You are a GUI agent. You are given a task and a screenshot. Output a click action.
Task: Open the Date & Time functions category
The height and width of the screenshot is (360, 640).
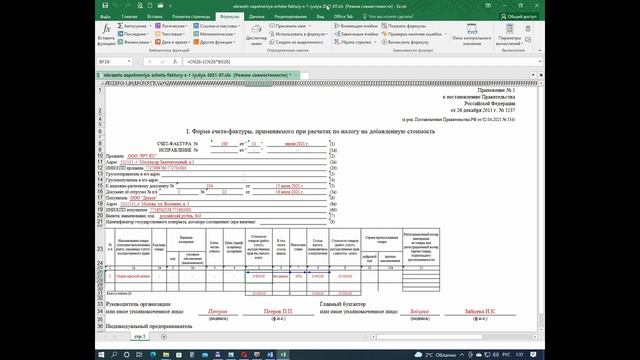tap(172, 42)
